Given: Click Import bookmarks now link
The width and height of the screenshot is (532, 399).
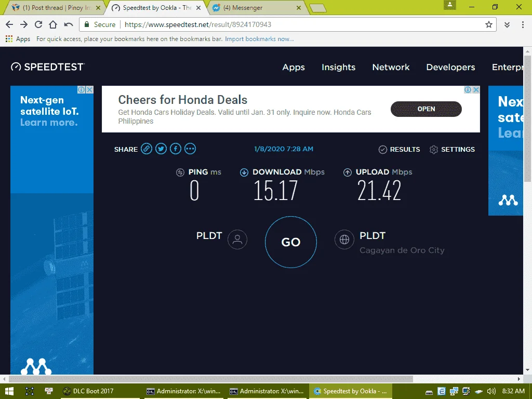Looking at the screenshot, I should click(x=259, y=38).
